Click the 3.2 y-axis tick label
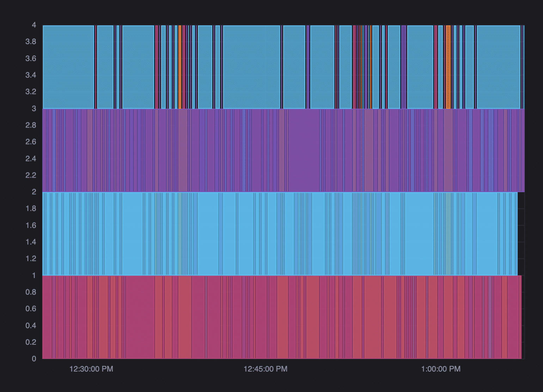Image resolution: width=543 pixels, height=392 pixels. (31, 92)
